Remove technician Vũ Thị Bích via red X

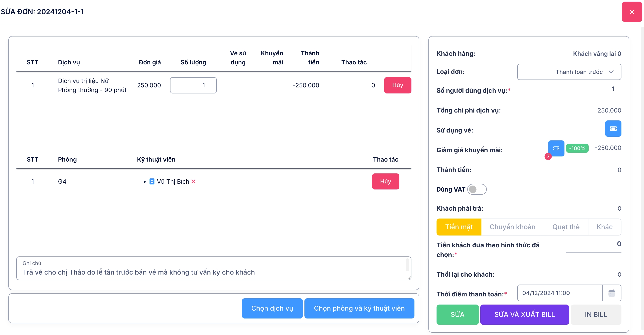click(x=193, y=181)
